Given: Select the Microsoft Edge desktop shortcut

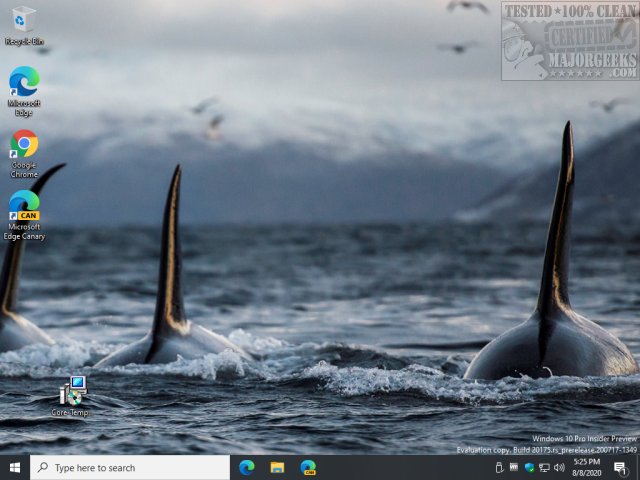Looking at the screenshot, I should (x=23, y=82).
